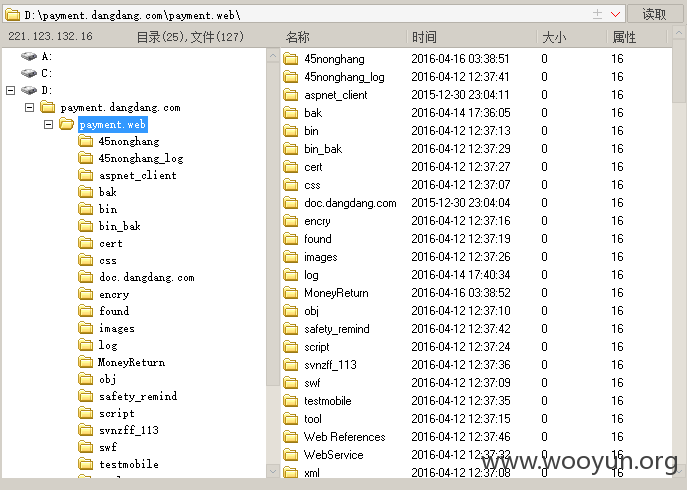This screenshot has height=490, width=687.
Task: Select doc.dangdang.com name in file list
Action: coord(350,203)
